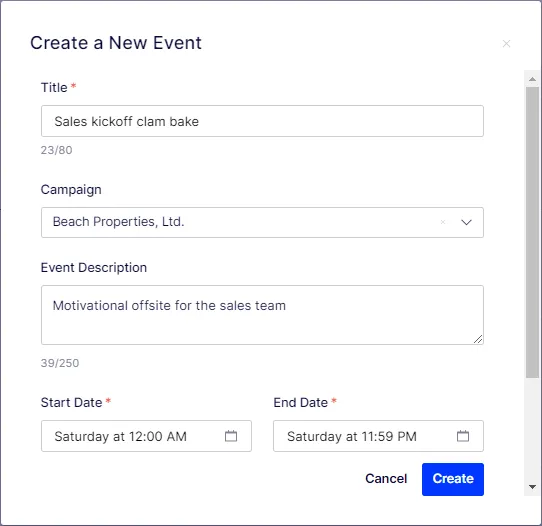This screenshot has height=526, width=542.
Task: Select the Start Date field showing 12:00 AM
Action: (x=146, y=436)
